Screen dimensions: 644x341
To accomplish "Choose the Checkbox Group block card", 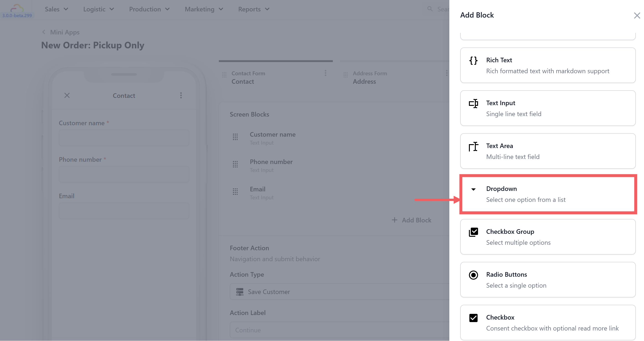I will 548,237.
